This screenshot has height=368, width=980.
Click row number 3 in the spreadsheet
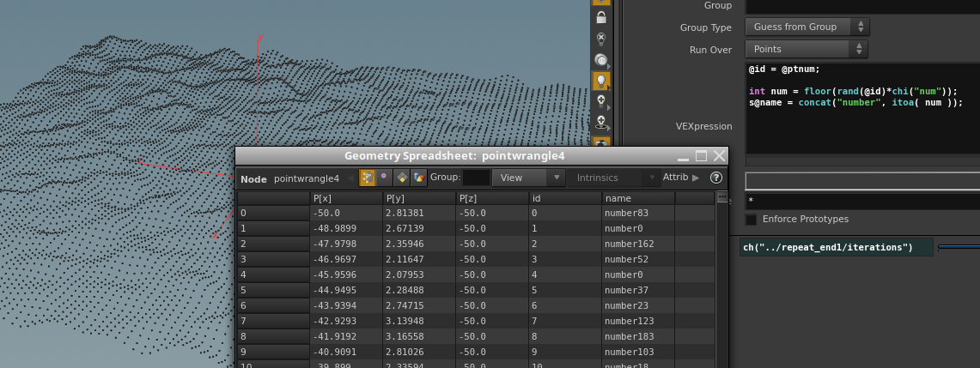273,259
